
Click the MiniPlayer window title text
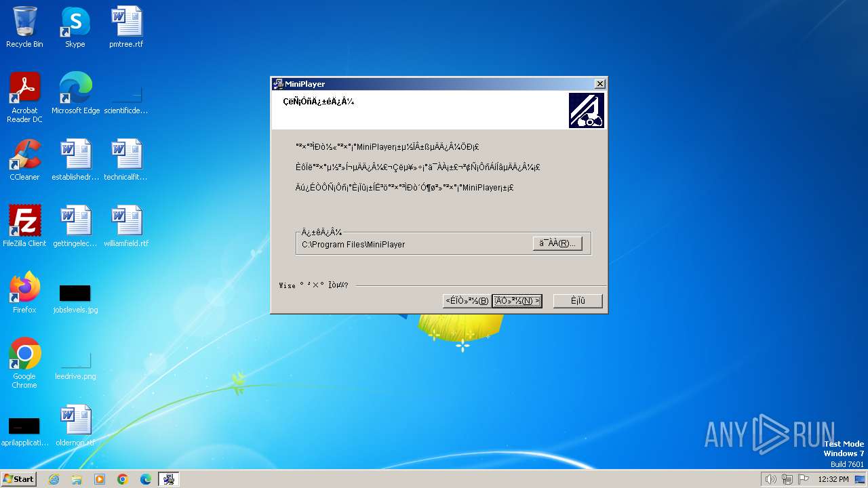304,84
